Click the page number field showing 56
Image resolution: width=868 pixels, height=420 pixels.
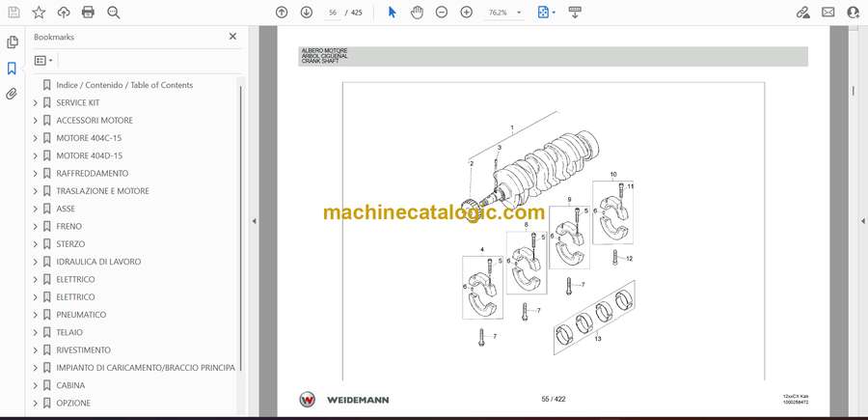pyautogui.click(x=332, y=13)
